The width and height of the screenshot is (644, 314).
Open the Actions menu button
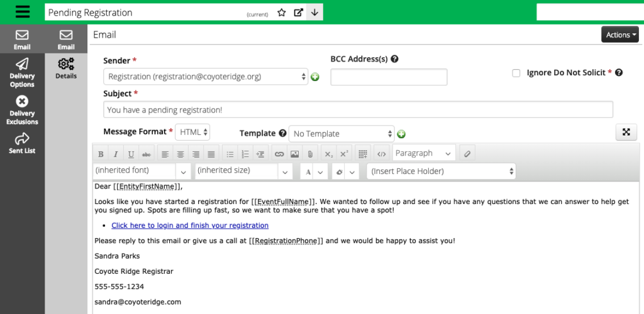pyautogui.click(x=619, y=35)
